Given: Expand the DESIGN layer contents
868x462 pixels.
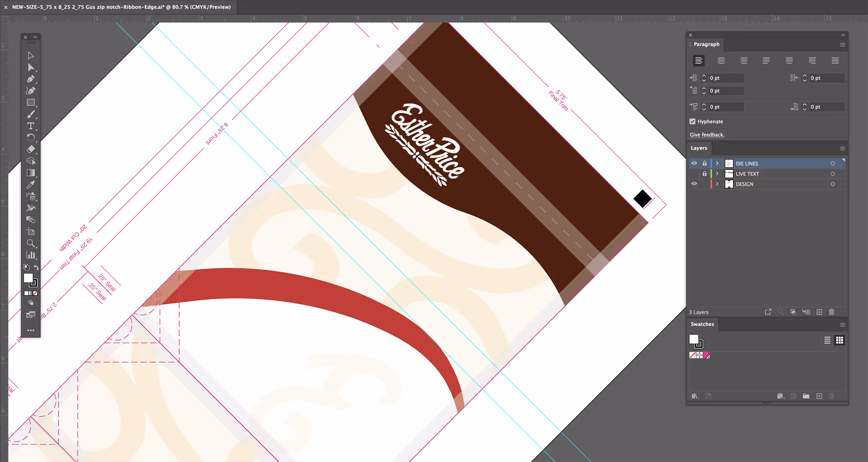Looking at the screenshot, I should point(717,184).
